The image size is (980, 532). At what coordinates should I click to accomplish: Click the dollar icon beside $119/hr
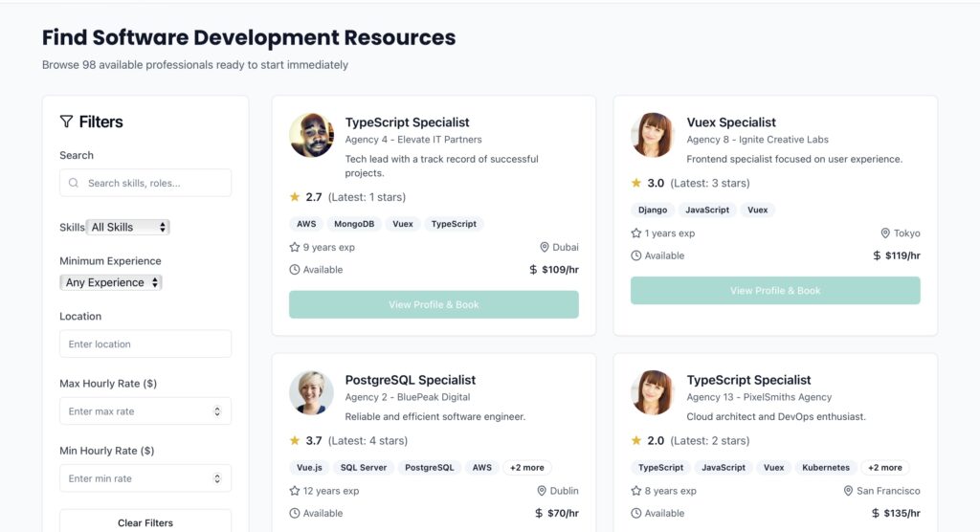[877, 255]
